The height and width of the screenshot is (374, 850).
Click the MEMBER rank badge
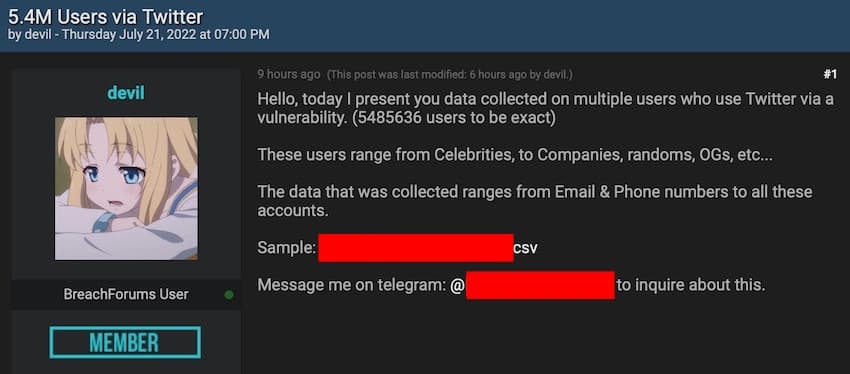point(125,343)
